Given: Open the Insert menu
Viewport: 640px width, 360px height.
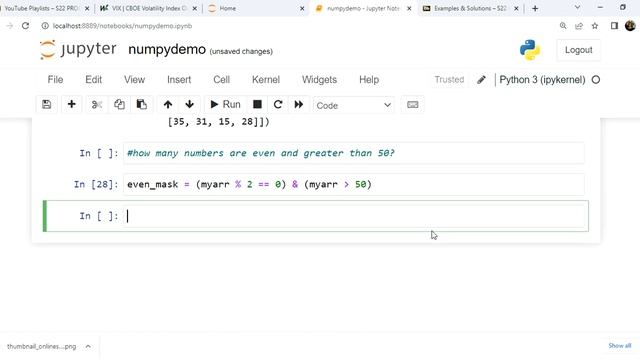Looking at the screenshot, I should (x=179, y=80).
